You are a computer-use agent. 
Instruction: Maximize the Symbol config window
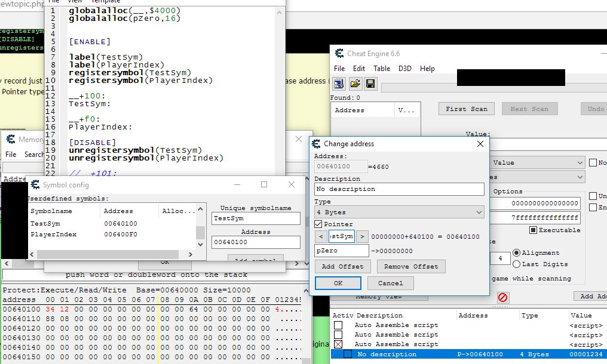pos(264,185)
